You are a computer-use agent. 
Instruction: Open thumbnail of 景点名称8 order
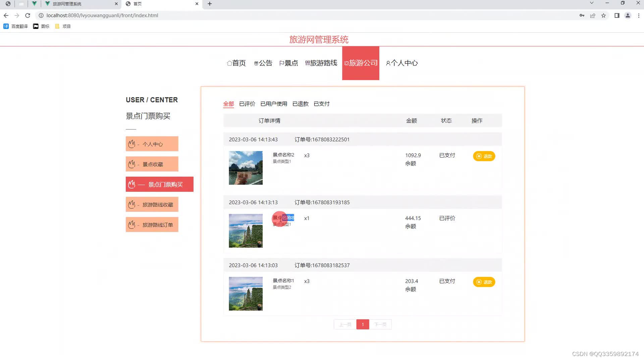(246, 231)
